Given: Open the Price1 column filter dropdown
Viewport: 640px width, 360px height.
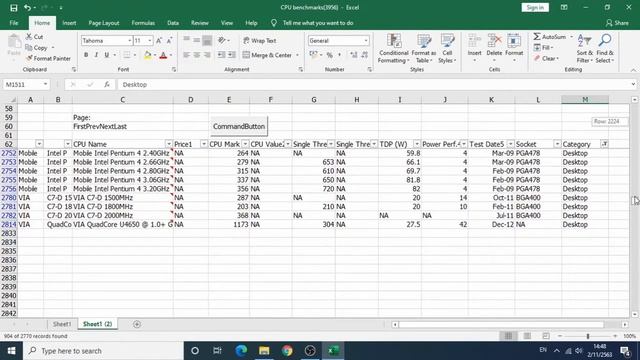Looking at the screenshot, I should coord(204,144).
